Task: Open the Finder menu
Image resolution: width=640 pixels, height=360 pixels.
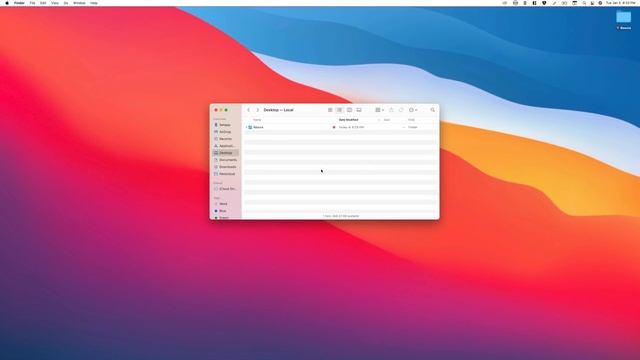Action: 19,3
